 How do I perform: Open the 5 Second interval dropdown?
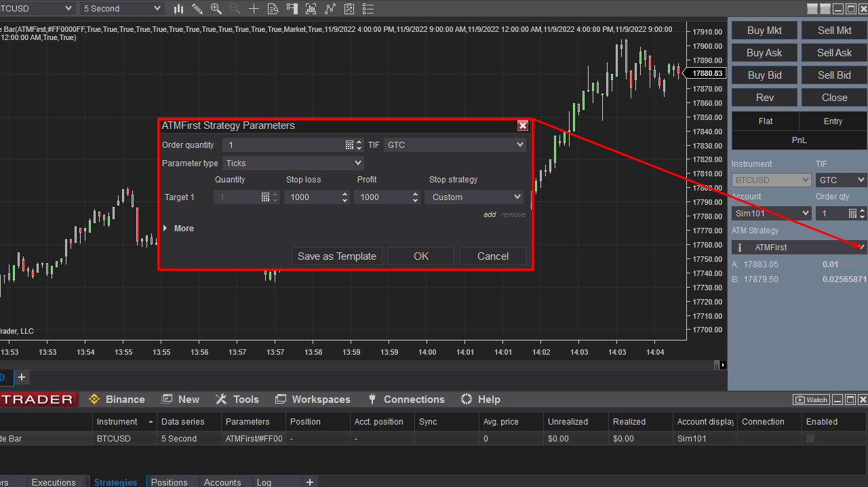(x=121, y=8)
